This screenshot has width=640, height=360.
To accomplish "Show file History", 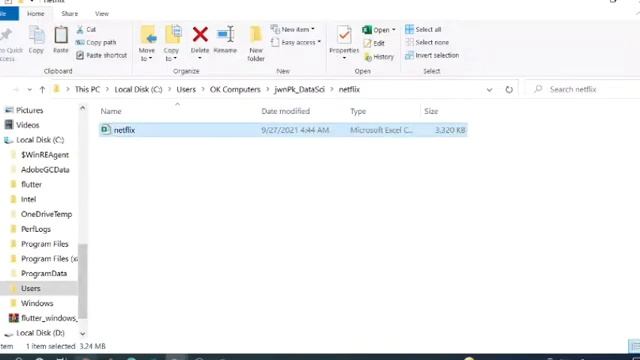I will tap(379, 57).
